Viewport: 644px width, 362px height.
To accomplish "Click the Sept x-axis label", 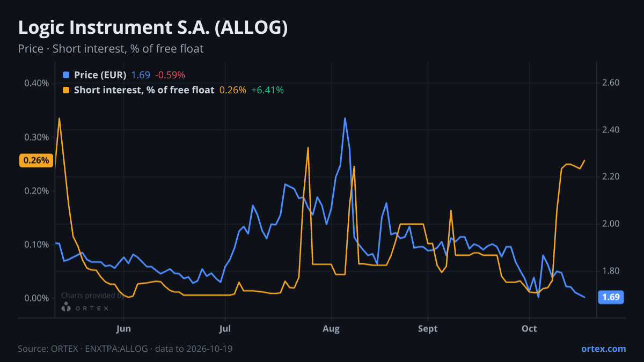I will [427, 329].
